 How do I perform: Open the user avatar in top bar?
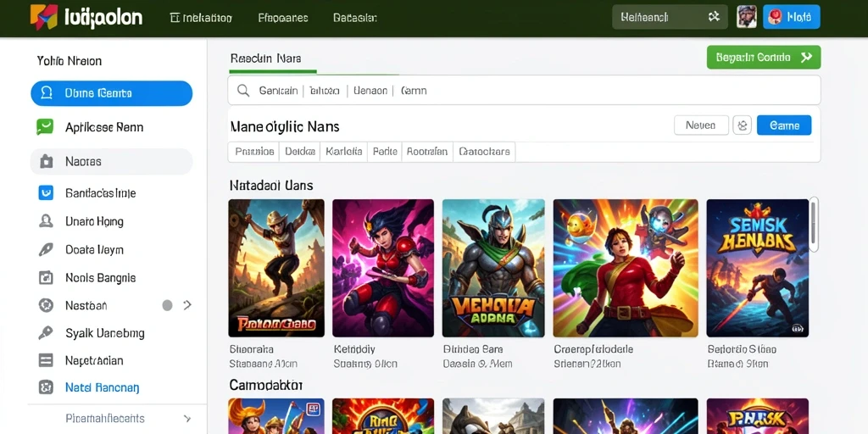747,17
